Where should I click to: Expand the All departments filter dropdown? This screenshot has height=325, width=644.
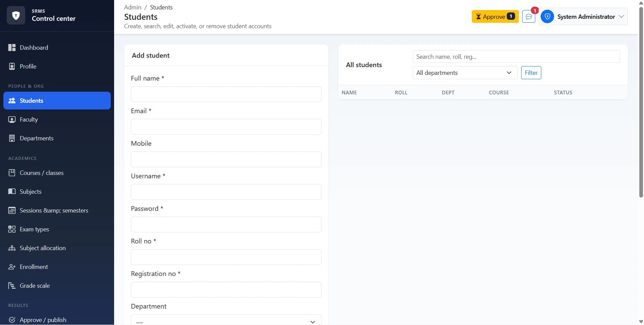click(x=465, y=73)
